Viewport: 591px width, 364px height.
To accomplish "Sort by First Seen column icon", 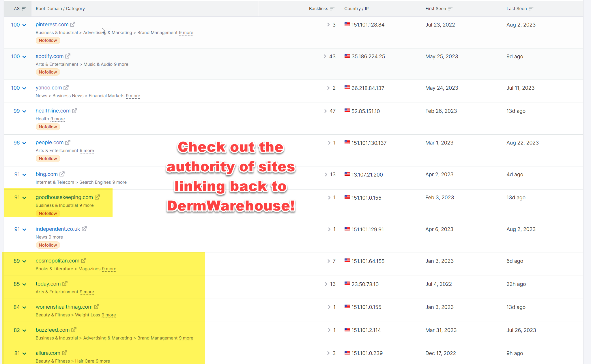I will pos(450,9).
